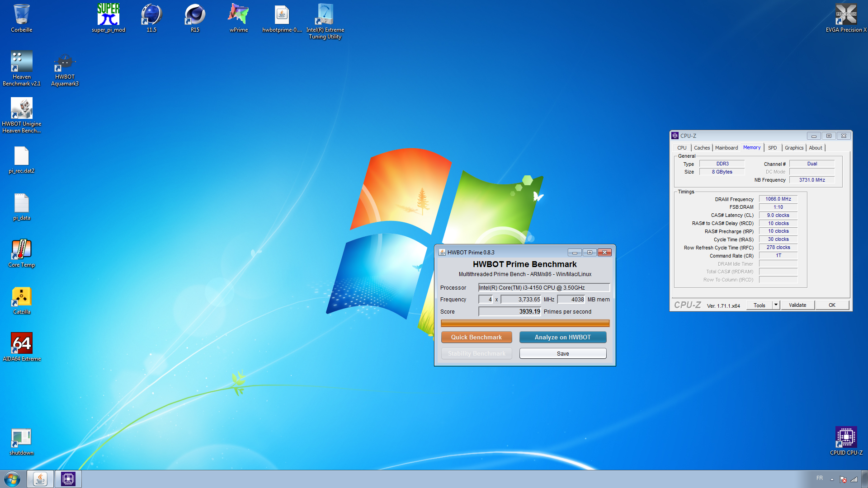Viewport: 868px width, 488px height.
Task: Select the hwbotprime jar file icon
Action: (x=282, y=18)
